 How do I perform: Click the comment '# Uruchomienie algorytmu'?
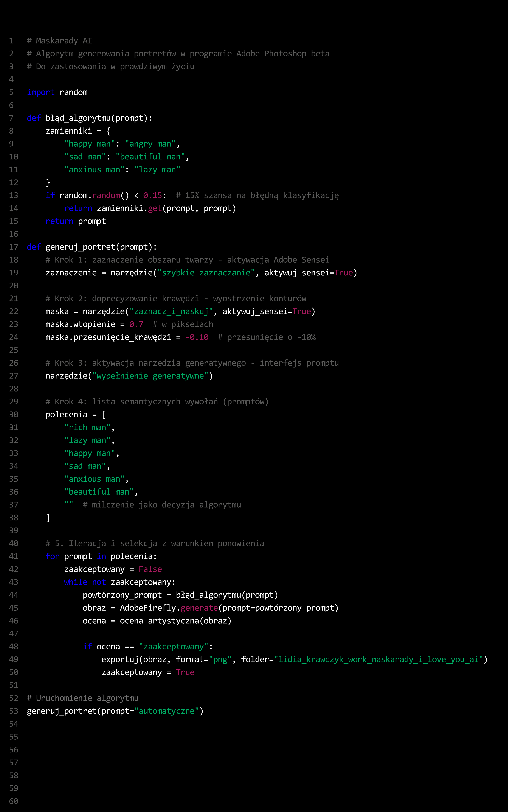[x=83, y=698]
